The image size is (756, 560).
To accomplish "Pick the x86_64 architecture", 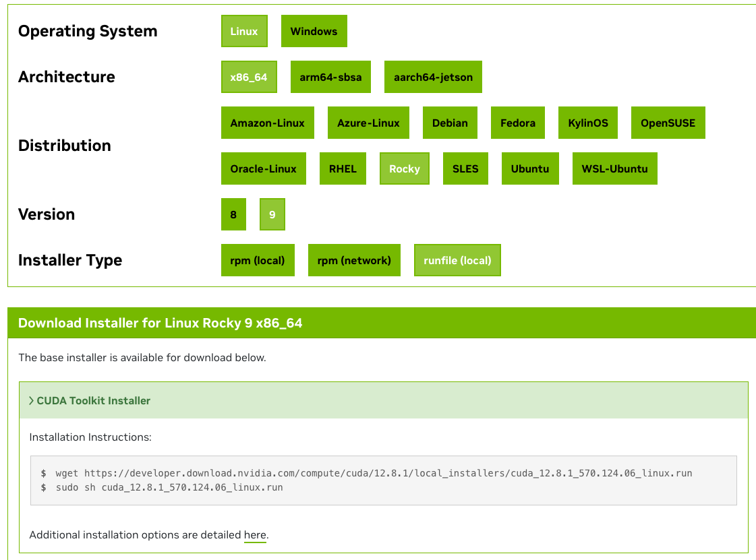I will point(249,77).
